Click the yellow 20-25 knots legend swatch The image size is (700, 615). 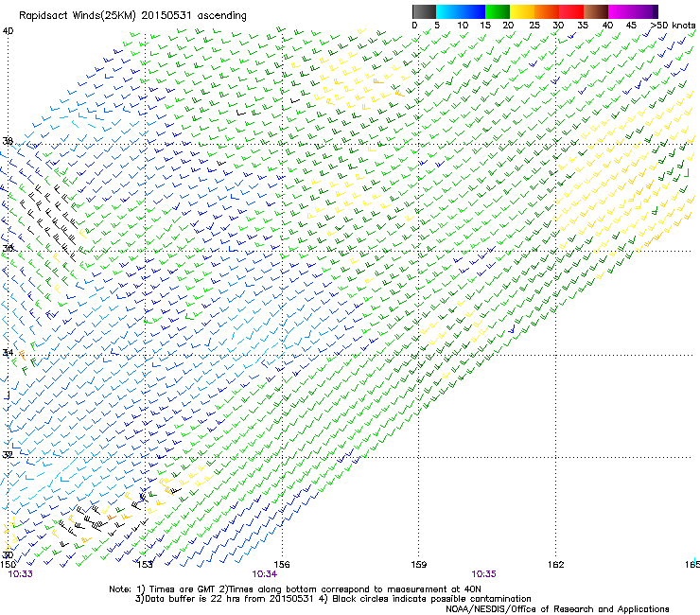click(522, 11)
